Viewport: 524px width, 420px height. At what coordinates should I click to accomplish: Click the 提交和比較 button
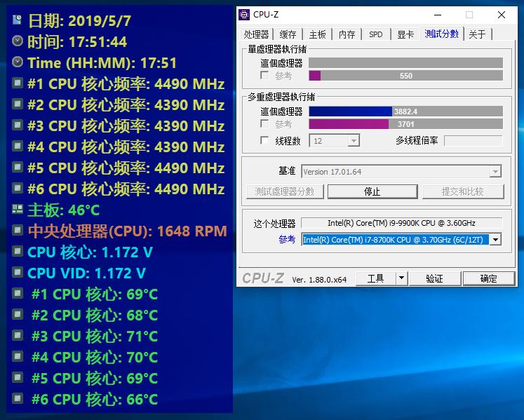(463, 191)
